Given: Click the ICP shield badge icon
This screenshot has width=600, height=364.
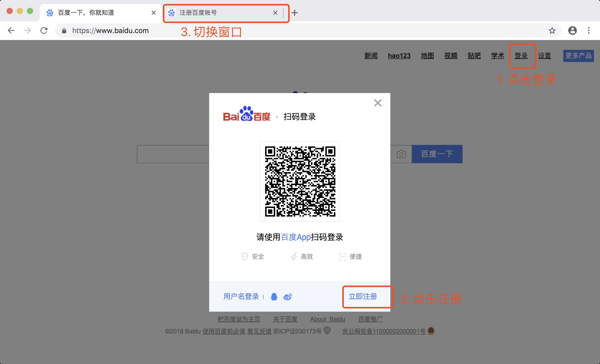Looking at the screenshot, I should coord(327,331).
